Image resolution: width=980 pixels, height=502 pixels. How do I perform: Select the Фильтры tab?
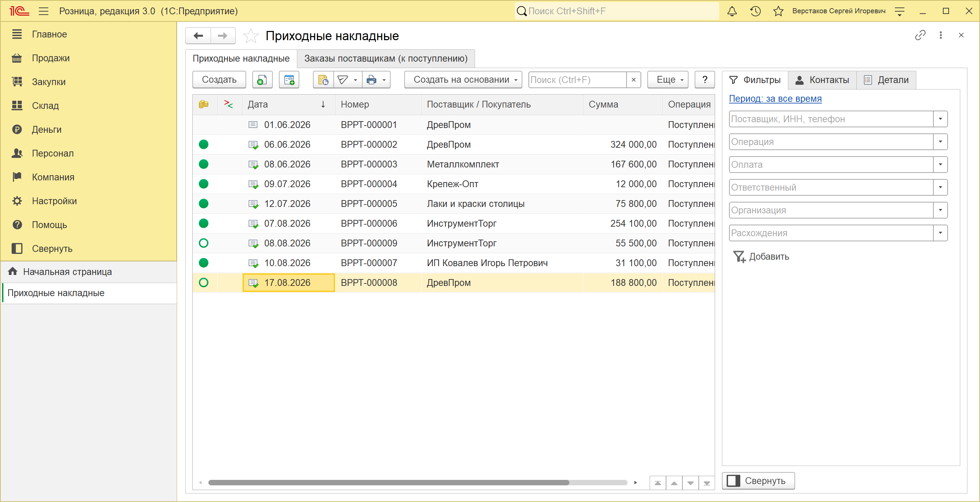tap(755, 80)
